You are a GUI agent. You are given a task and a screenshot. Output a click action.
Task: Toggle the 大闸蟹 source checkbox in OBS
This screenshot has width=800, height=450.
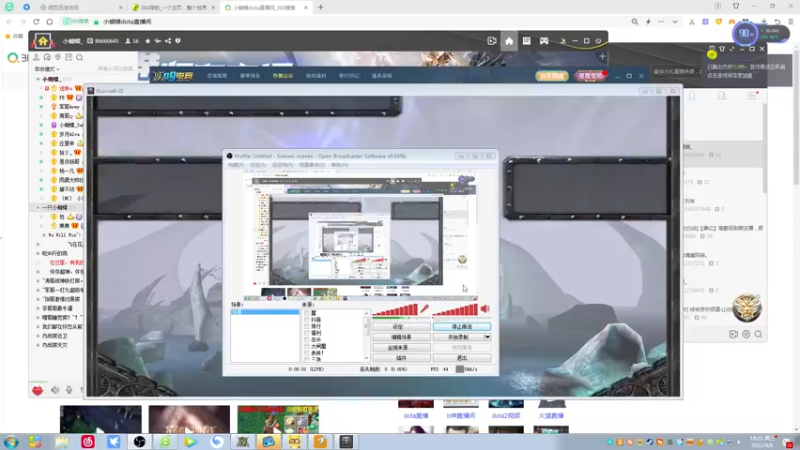tap(307, 346)
